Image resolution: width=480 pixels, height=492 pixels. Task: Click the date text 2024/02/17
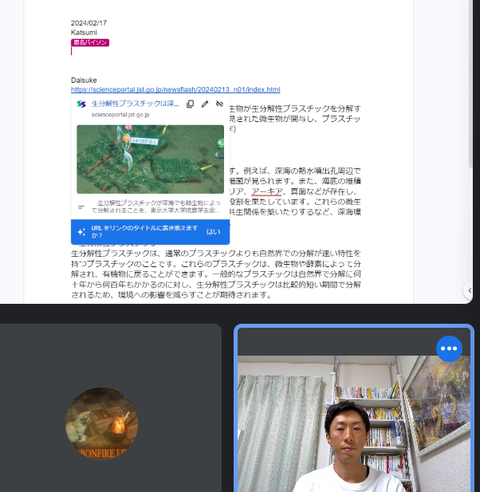(89, 23)
